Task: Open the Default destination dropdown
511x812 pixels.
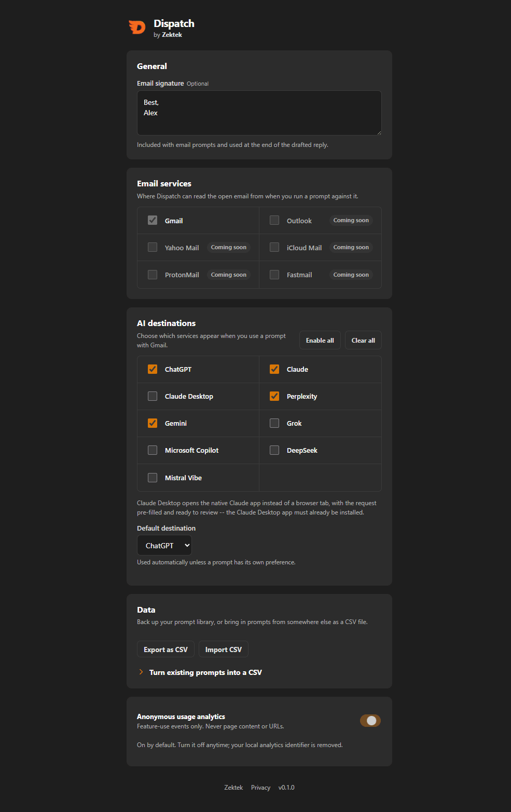Action: click(x=164, y=546)
